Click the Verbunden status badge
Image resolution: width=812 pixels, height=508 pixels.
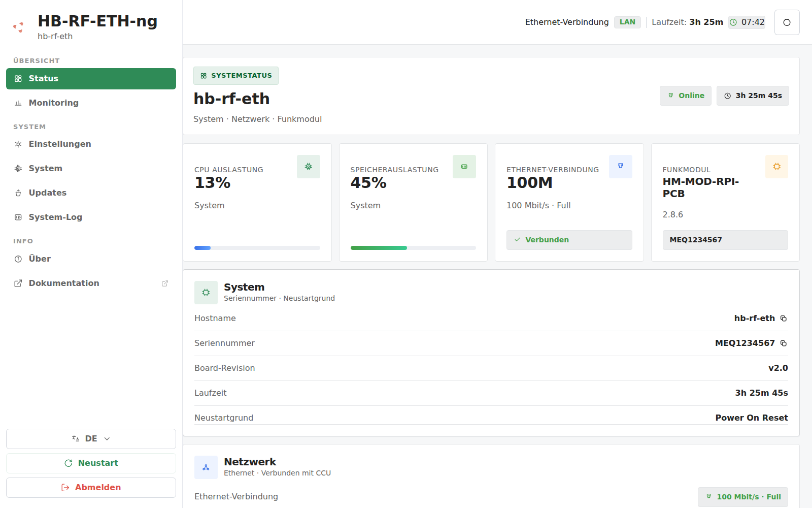click(569, 240)
